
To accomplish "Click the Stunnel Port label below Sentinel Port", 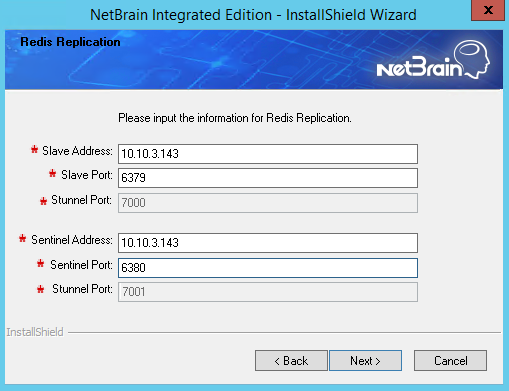I will (82, 289).
